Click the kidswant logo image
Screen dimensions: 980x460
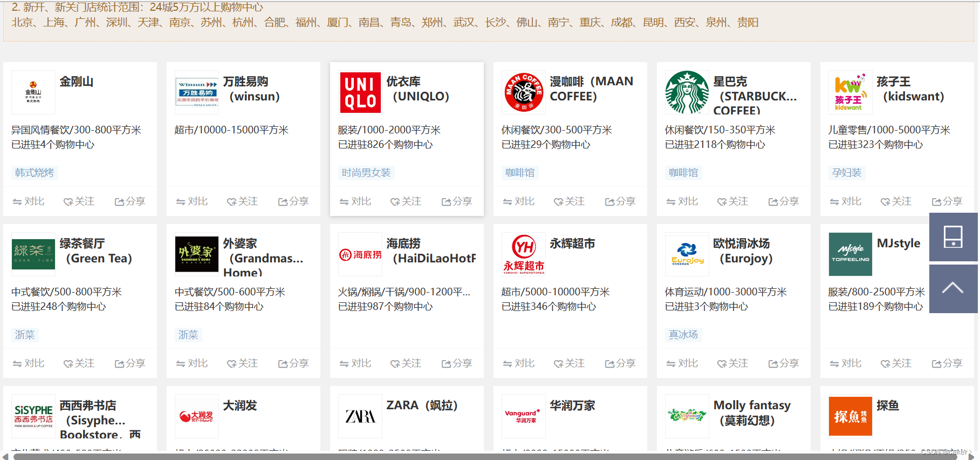pos(851,92)
